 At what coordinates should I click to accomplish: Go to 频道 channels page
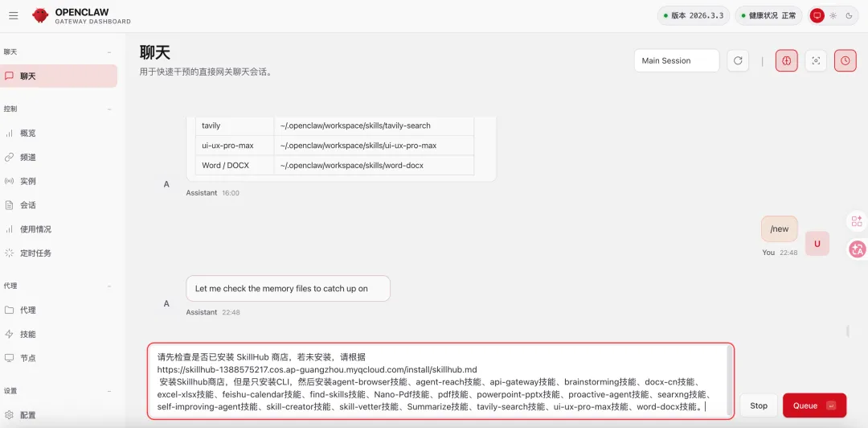[59, 157]
